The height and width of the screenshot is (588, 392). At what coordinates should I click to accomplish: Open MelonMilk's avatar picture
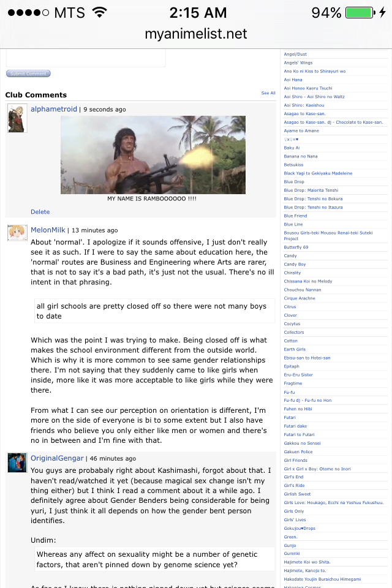point(17,233)
